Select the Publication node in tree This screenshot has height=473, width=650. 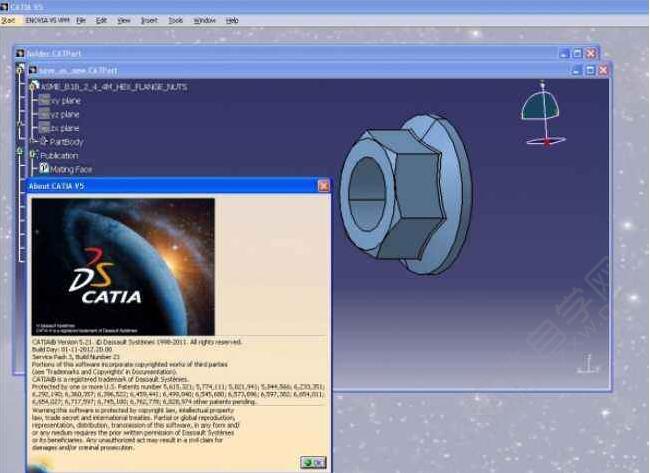tap(59, 155)
